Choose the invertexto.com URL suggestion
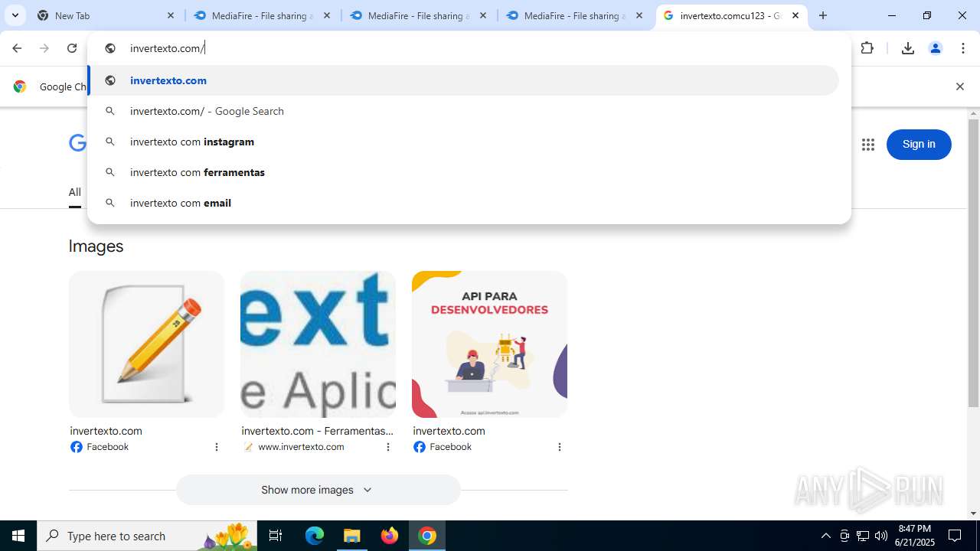Screen dimensions: 980x551 [x=463, y=80]
